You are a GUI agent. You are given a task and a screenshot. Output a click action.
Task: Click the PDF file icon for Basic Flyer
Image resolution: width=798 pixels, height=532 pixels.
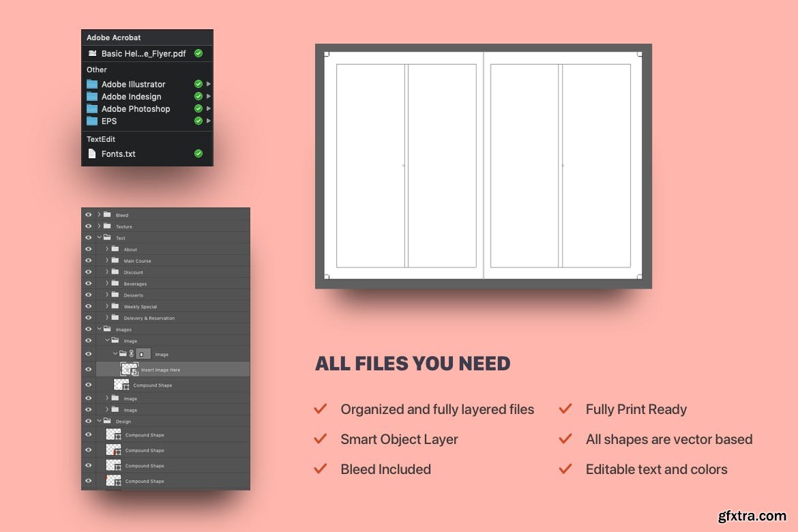92,53
